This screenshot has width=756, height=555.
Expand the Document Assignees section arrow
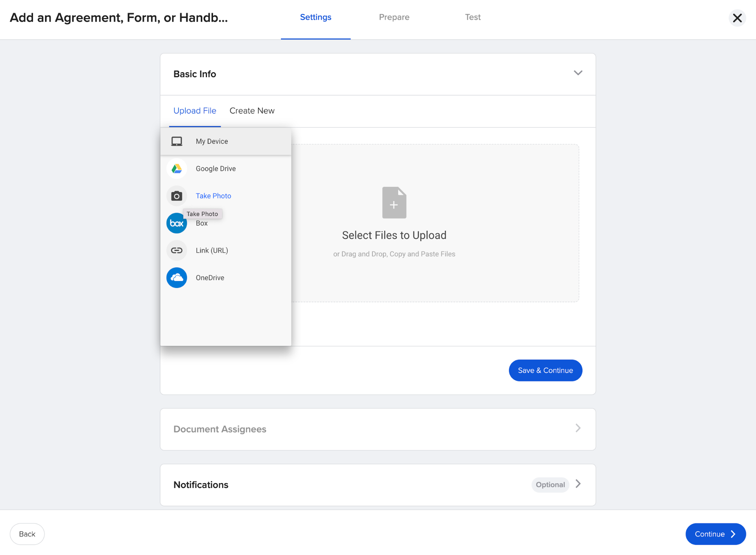(x=578, y=428)
